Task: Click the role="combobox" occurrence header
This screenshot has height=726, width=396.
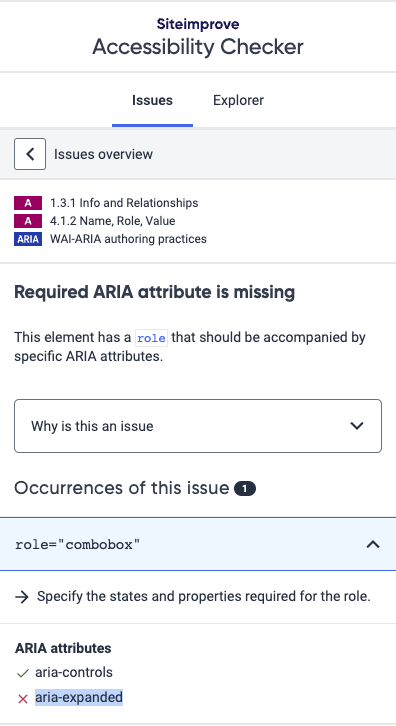Action: (198, 544)
